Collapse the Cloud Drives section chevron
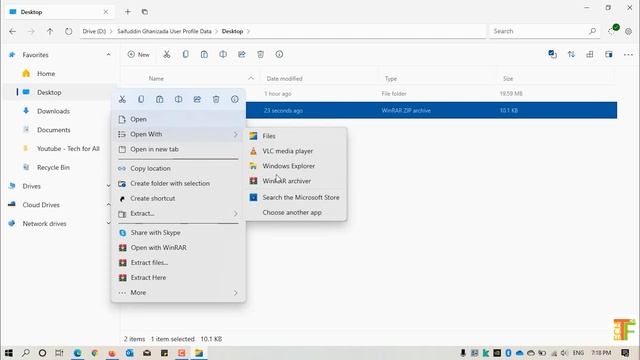The image size is (640, 360). tap(108, 205)
